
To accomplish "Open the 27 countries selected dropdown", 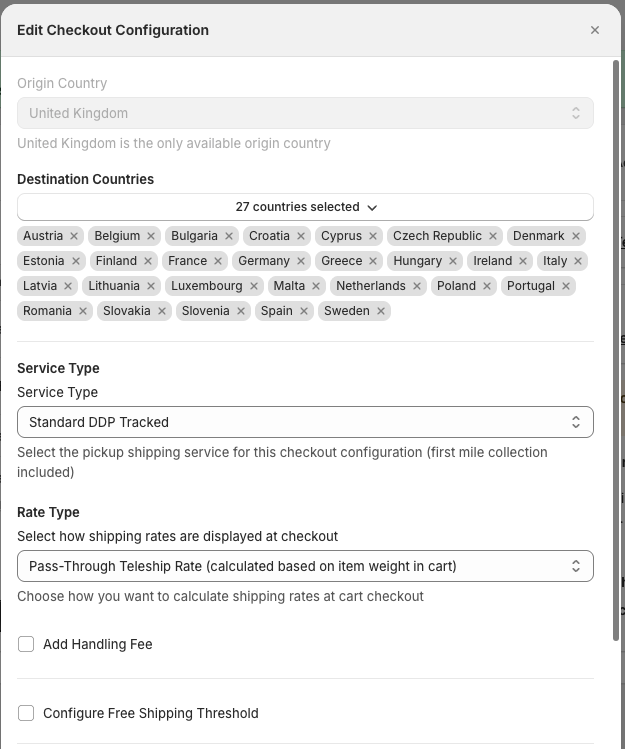I will pos(305,207).
